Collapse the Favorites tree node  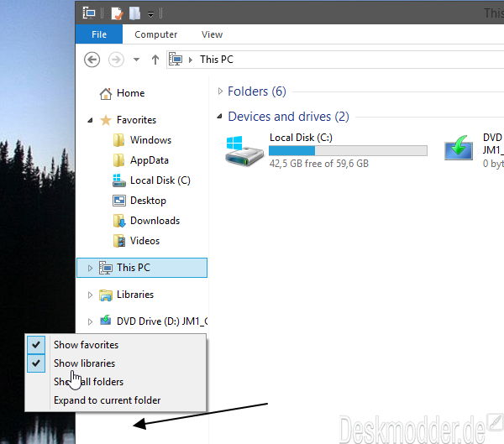click(91, 120)
